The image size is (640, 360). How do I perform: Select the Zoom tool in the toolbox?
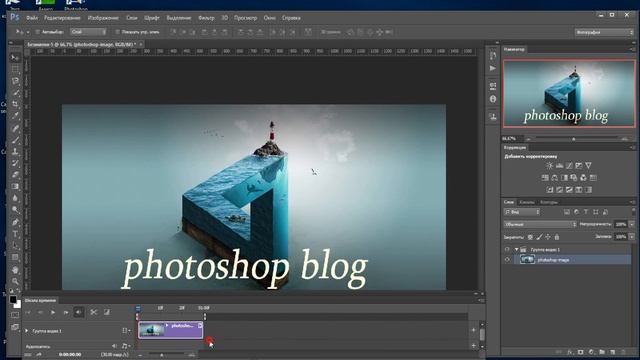click(x=15, y=281)
